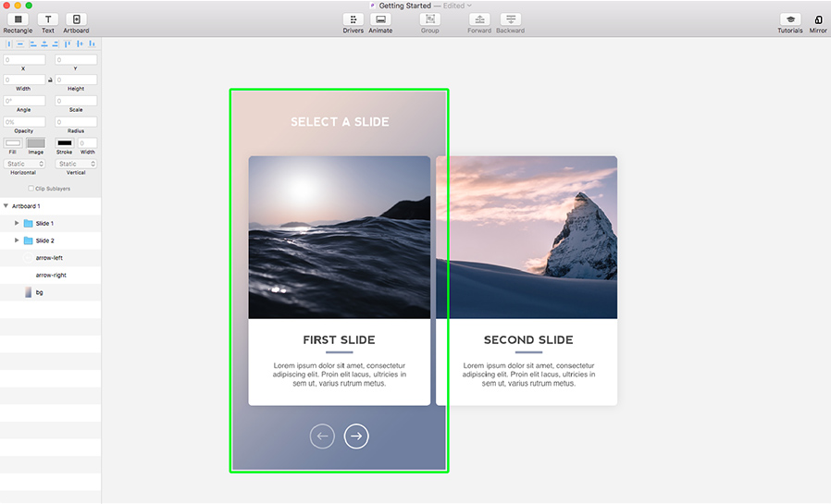The height and width of the screenshot is (504, 831).
Task: Collapse the Artboard 1 layer tree
Action: 6,206
